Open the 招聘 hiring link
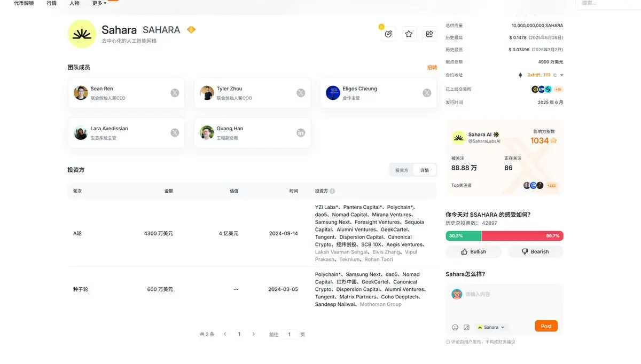 (432, 67)
